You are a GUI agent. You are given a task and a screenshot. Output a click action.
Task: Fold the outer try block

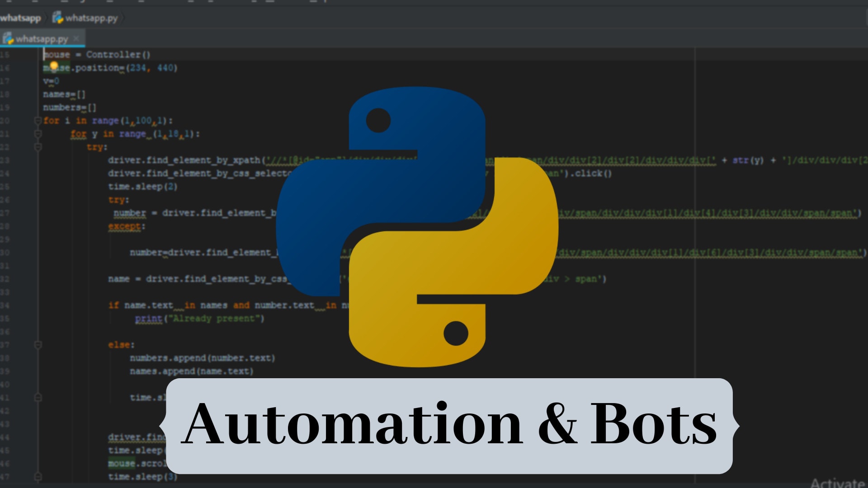point(38,147)
